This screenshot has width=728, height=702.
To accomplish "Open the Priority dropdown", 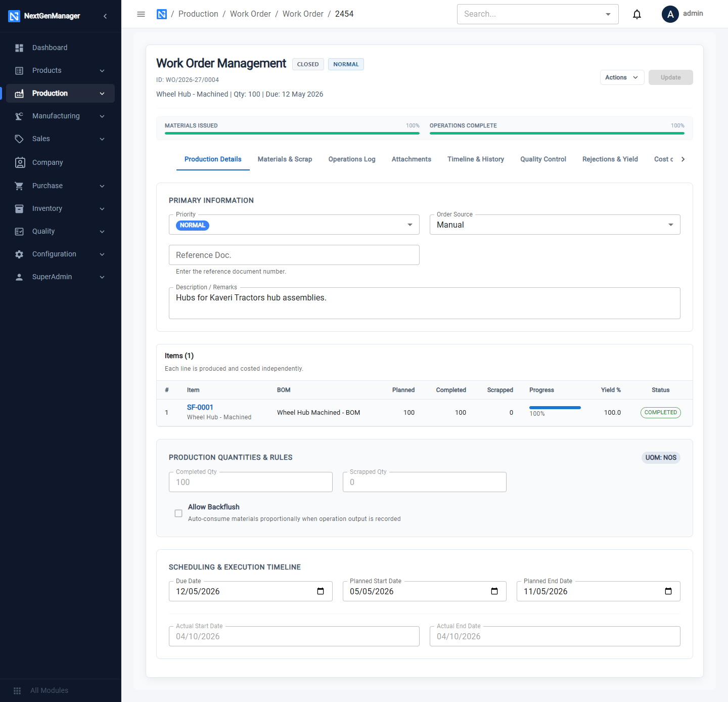I will point(294,225).
